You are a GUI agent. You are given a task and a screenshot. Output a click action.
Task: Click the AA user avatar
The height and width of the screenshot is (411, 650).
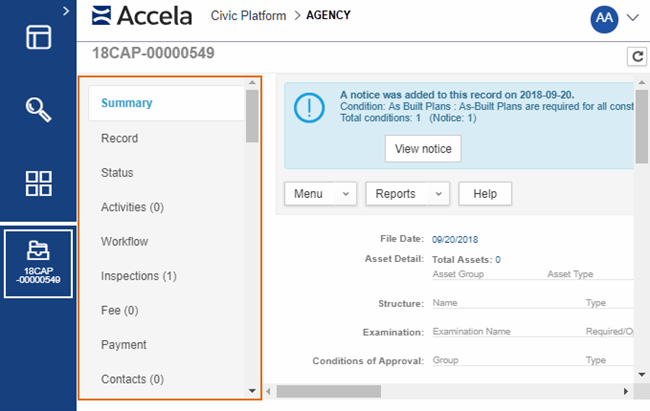(x=605, y=17)
